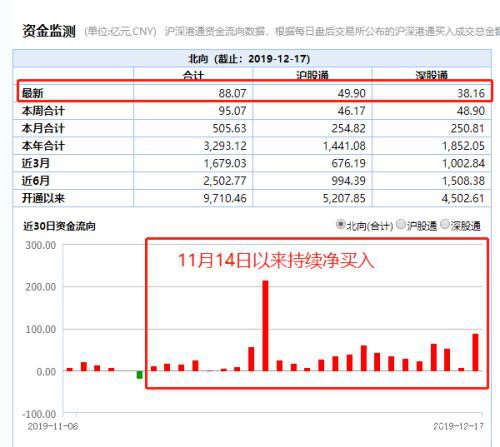Click the 北向 (截止: 2019-12-17) table title
Screen dimensions: 500x447
click(x=250, y=59)
